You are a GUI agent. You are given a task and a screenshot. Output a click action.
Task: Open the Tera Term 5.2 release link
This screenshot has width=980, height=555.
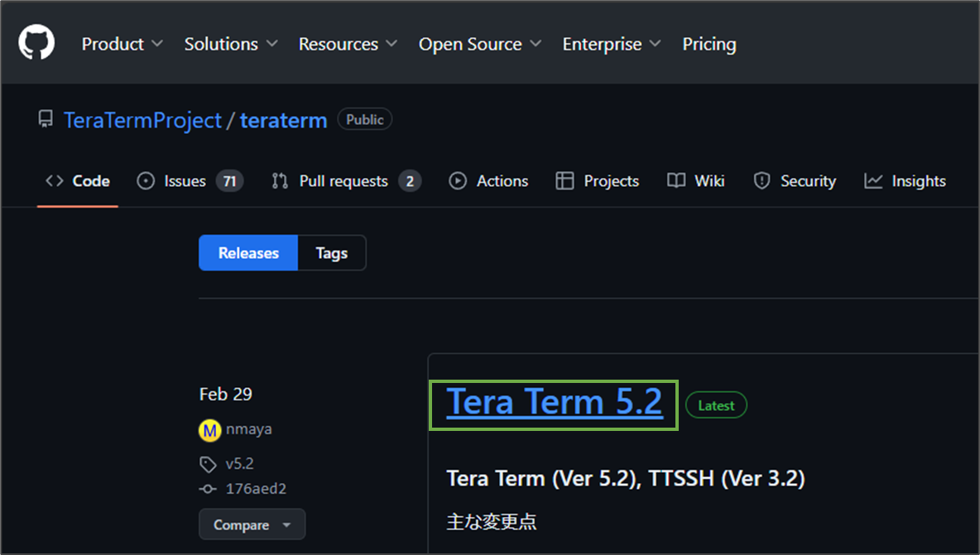[554, 401]
